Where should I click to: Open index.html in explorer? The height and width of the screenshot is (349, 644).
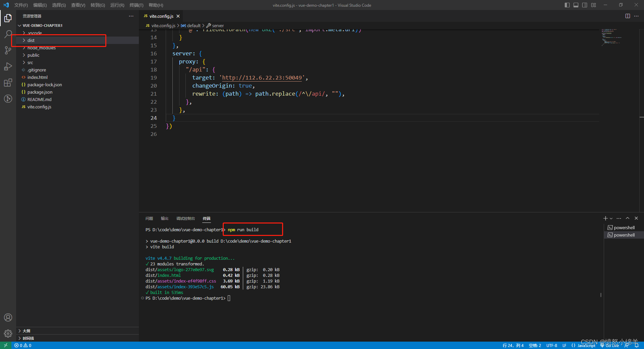point(77,77)
